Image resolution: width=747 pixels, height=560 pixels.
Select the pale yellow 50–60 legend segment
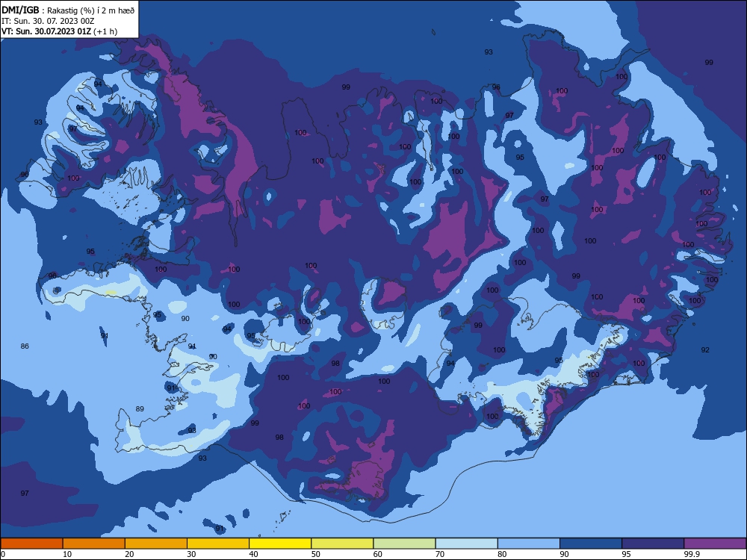[342, 544]
